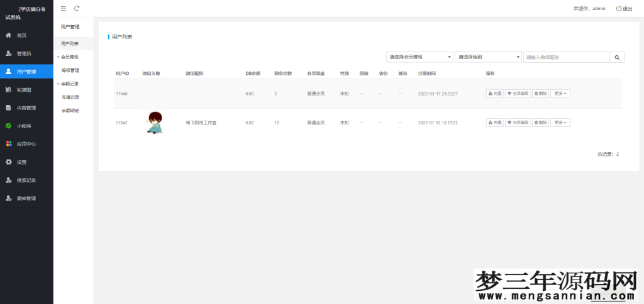Click 删除 button for user 11646
Image resolution: width=644 pixels, height=304 pixels.
[x=540, y=94]
